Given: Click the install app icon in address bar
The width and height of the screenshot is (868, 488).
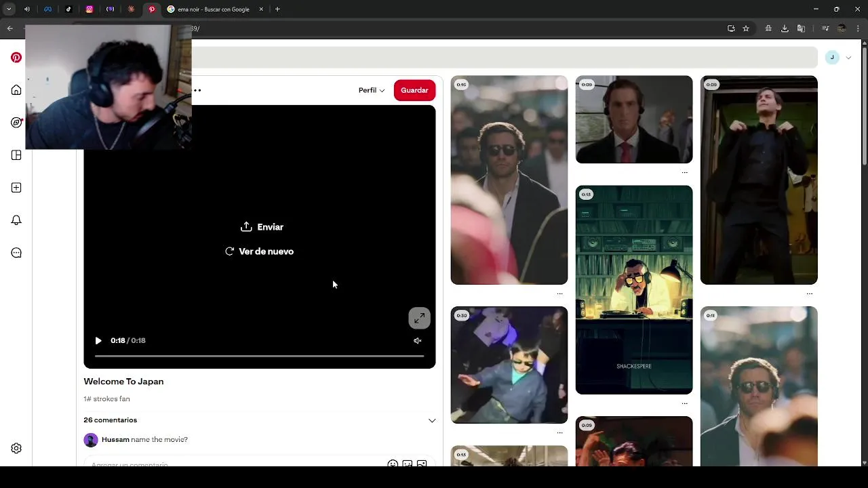Looking at the screenshot, I should tap(731, 28).
